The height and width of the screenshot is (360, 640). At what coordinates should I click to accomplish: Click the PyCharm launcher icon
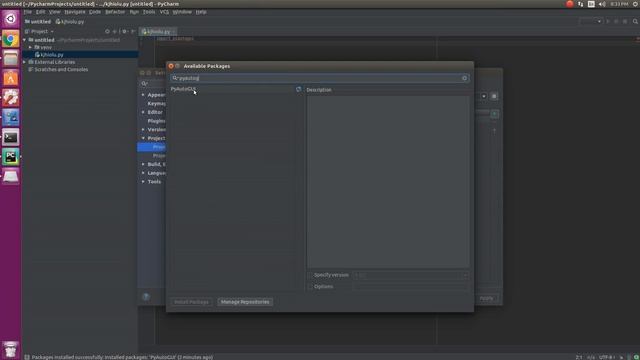[11, 157]
